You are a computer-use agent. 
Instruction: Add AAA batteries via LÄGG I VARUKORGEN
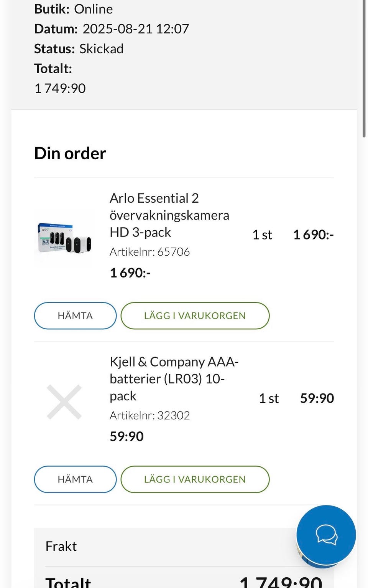coord(195,479)
